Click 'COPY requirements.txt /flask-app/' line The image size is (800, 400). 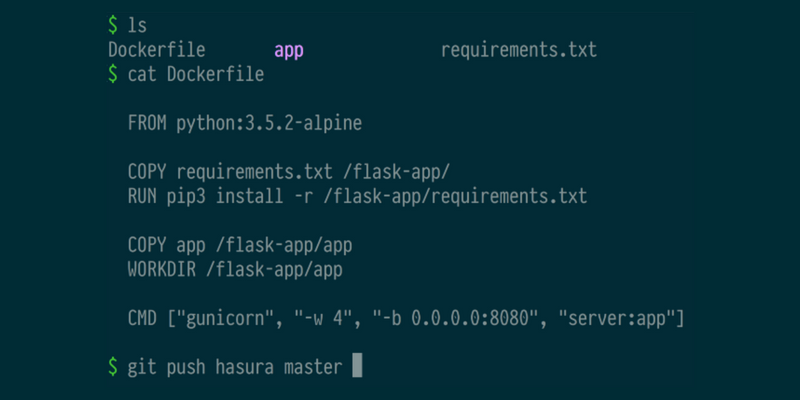click(x=289, y=172)
